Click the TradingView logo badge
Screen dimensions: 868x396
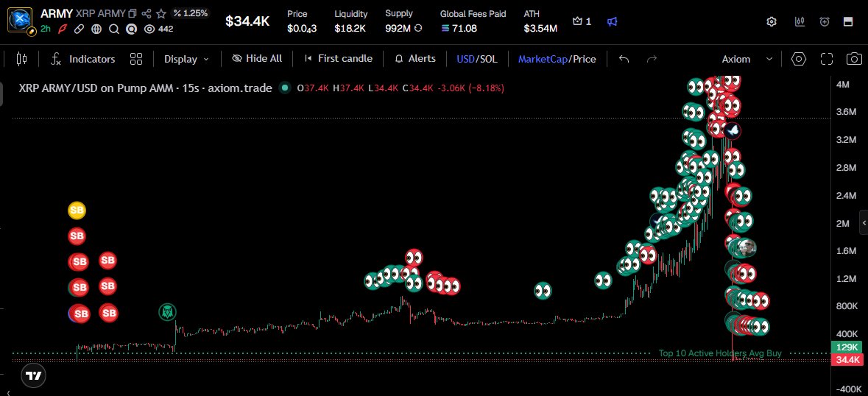(32, 376)
